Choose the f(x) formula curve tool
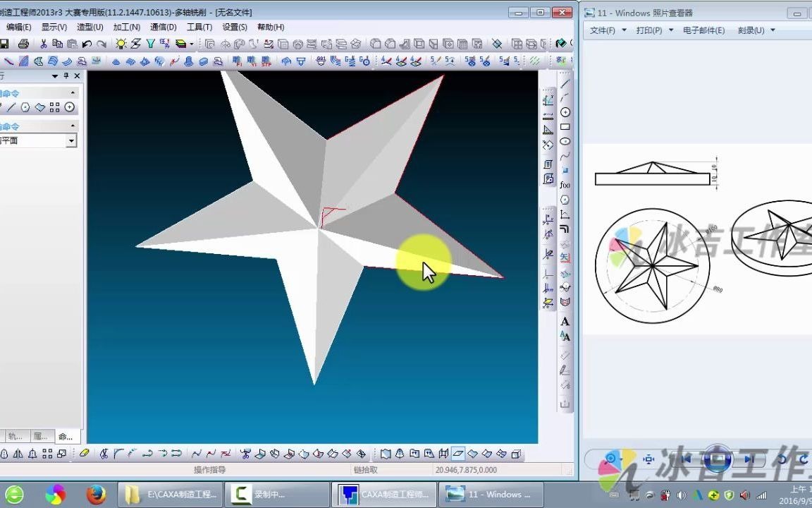Image resolution: width=812 pixels, height=508 pixels. click(x=565, y=185)
